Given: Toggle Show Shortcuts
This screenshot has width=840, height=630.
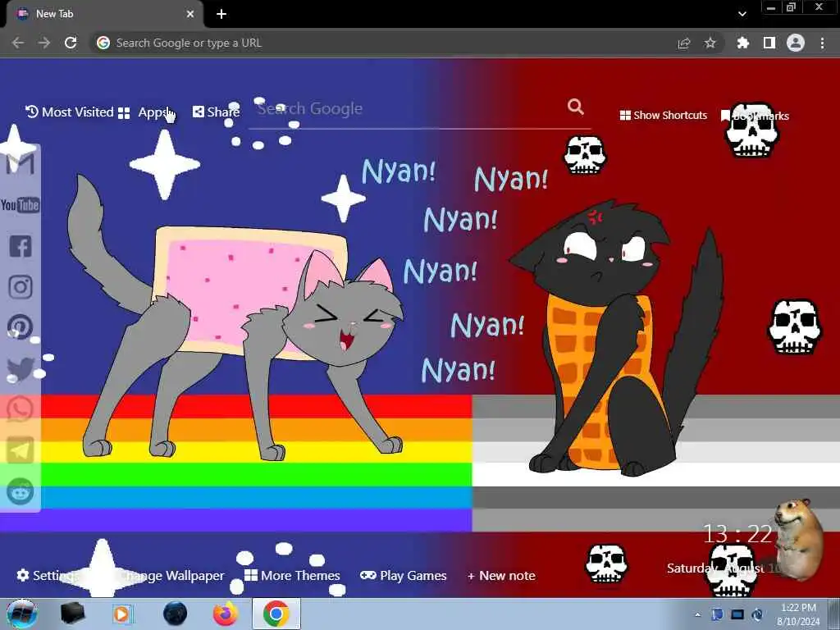Looking at the screenshot, I should (x=663, y=115).
